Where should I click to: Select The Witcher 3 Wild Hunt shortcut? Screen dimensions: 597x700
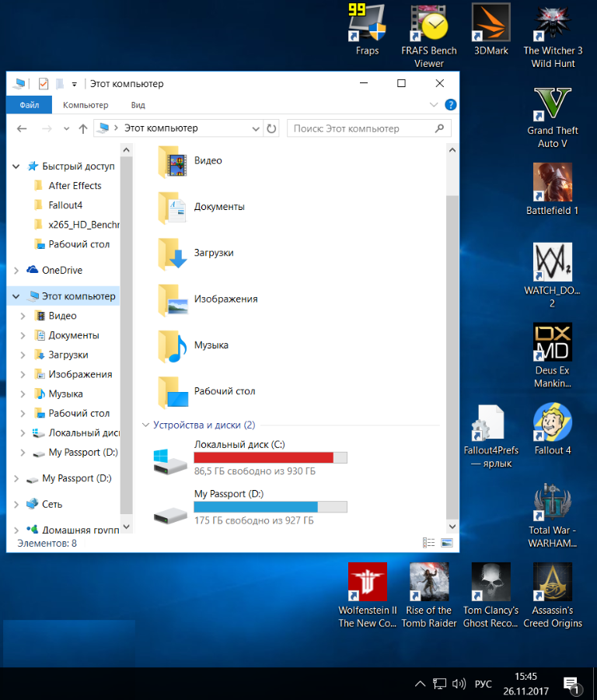(x=553, y=36)
